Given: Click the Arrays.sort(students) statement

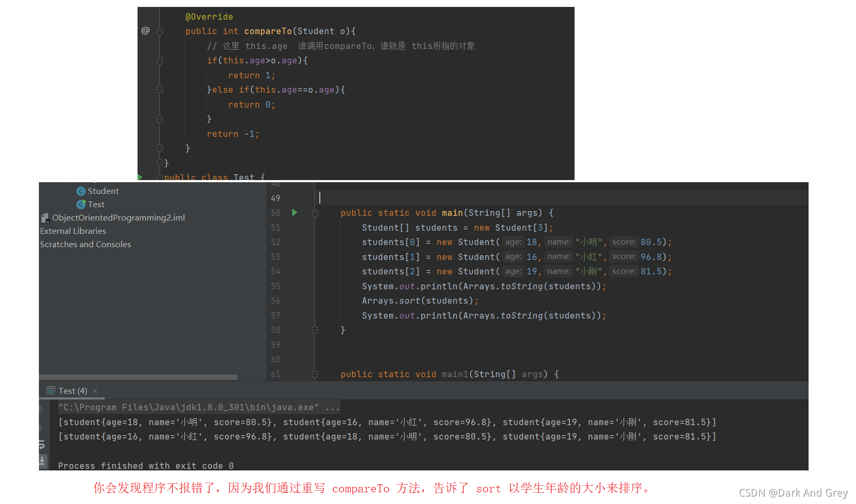Looking at the screenshot, I should tap(420, 301).
